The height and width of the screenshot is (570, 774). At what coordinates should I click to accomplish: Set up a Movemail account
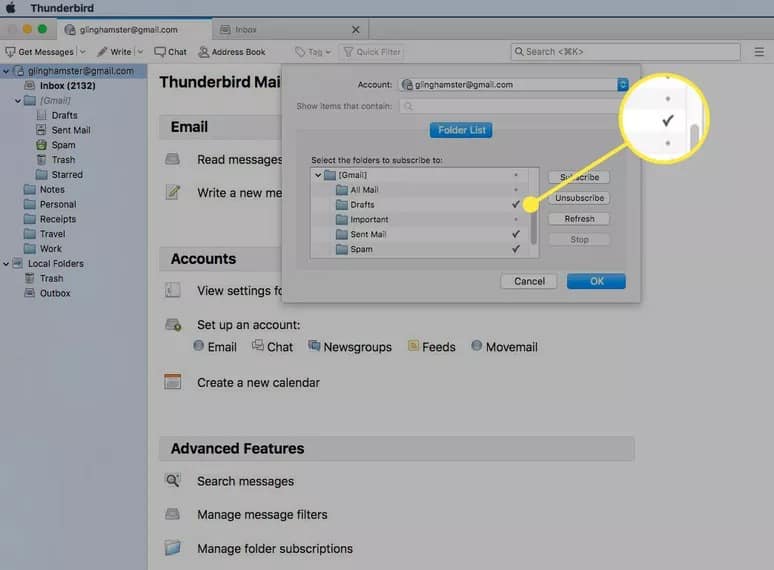pos(504,347)
